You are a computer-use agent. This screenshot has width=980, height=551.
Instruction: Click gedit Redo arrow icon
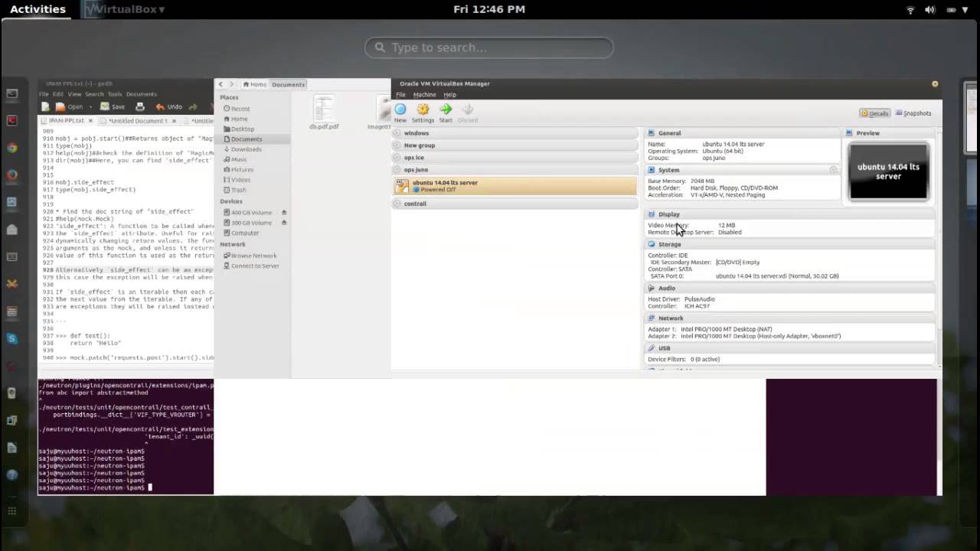(x=193, y=107)
